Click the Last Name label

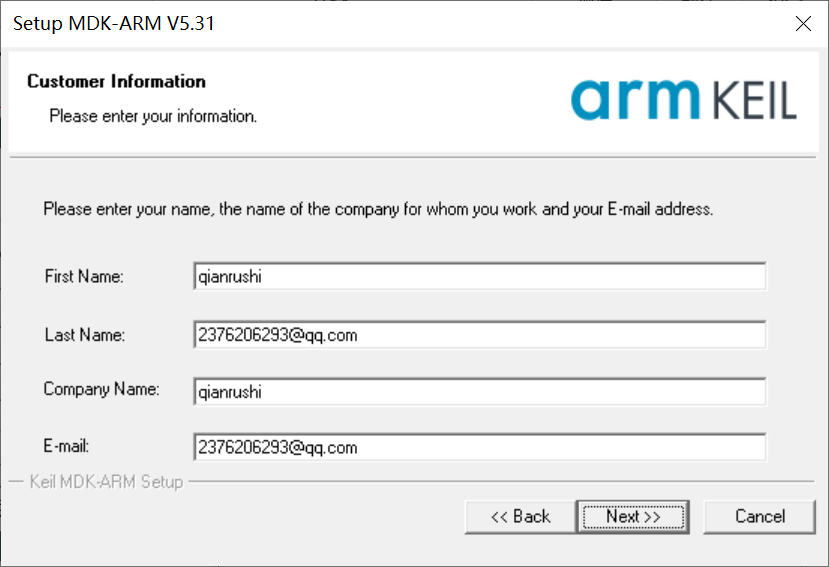(85, 335)
